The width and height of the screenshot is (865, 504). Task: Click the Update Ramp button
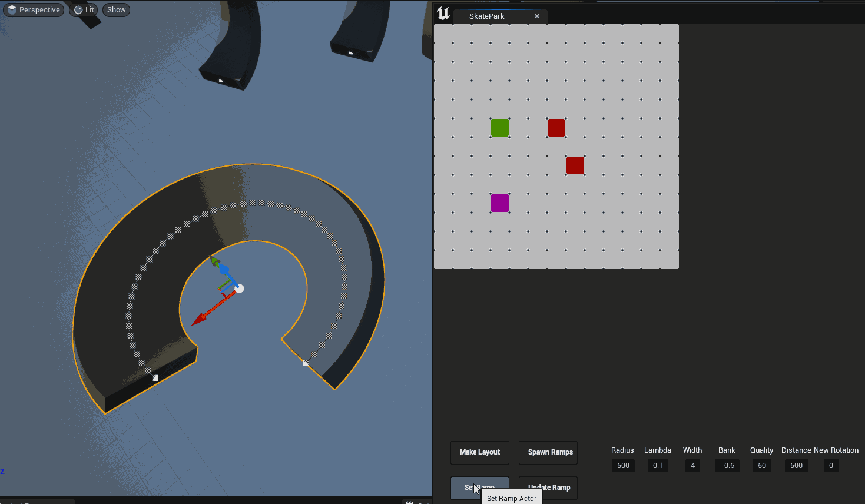[548, 488]
